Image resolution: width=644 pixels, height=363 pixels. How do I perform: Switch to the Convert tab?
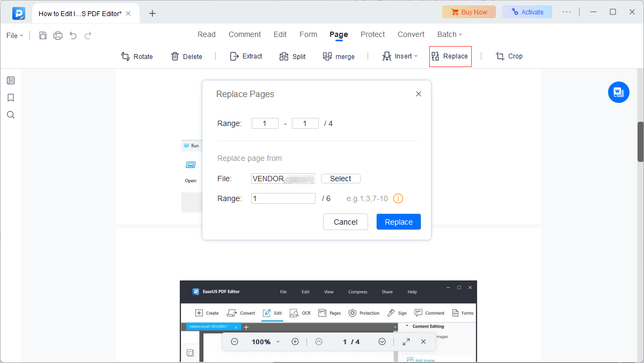411,34
